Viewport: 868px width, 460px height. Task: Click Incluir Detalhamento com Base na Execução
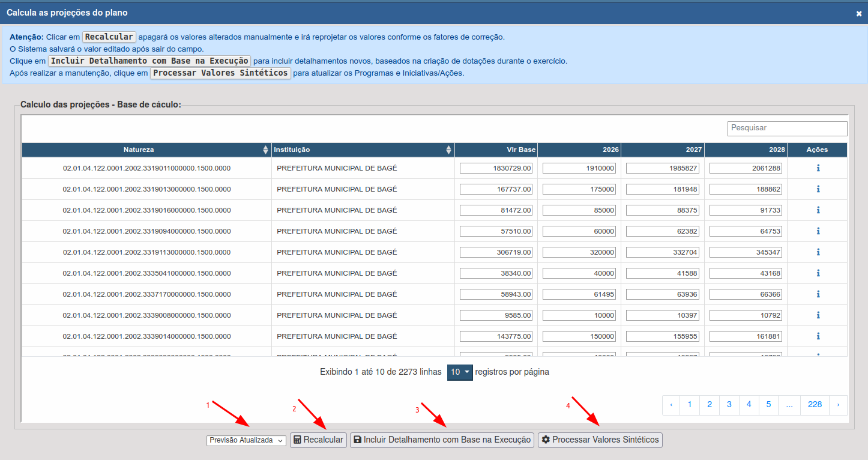point(442,440)
